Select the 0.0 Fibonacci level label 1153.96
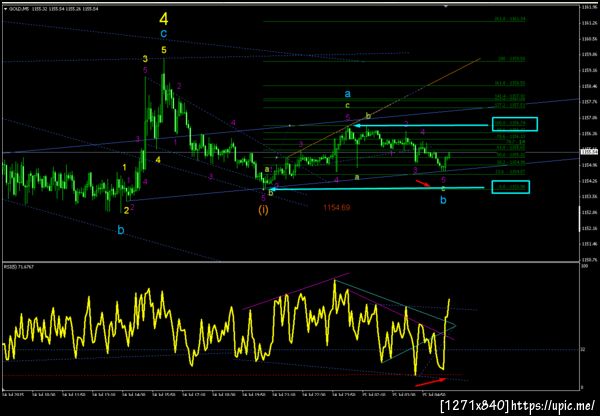The height and width of the screenshot is (416, 600). (x=510, y=186)
